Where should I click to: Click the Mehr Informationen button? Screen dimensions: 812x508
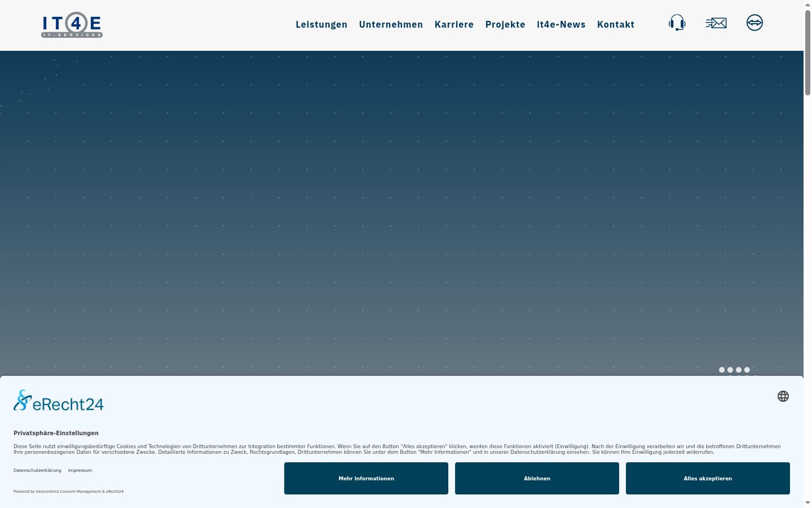(366, 479)
